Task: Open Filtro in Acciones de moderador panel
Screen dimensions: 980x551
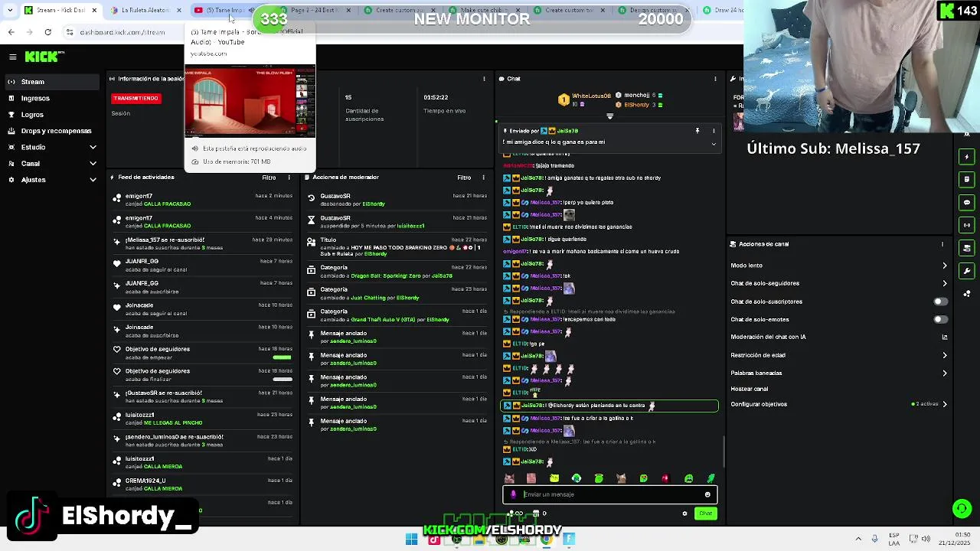Action: point(464,178)
